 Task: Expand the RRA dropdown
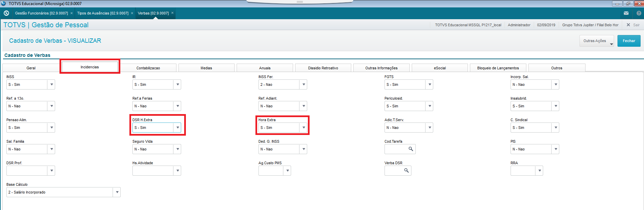tap(539, 171)
